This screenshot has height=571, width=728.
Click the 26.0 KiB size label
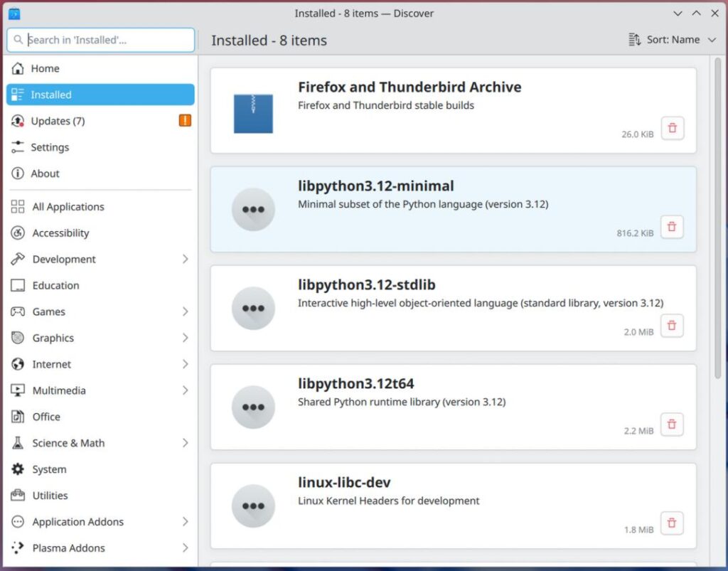[x=638, y=134]
